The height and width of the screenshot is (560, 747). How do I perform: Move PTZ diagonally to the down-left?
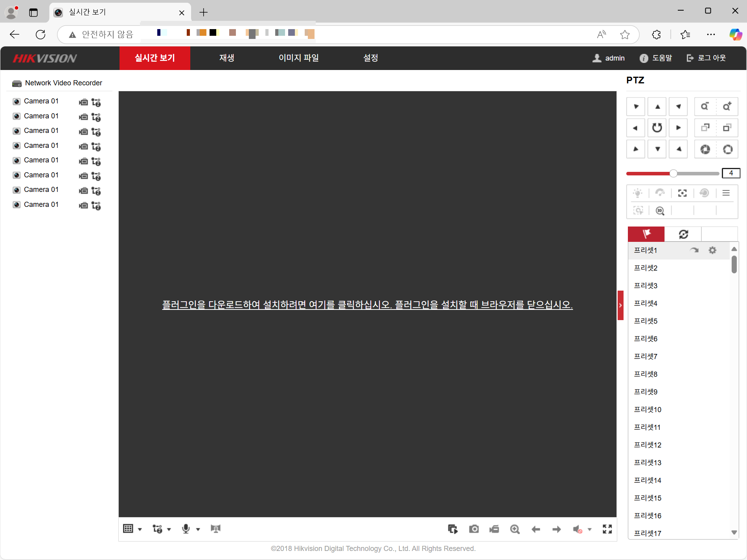[636, 149]
